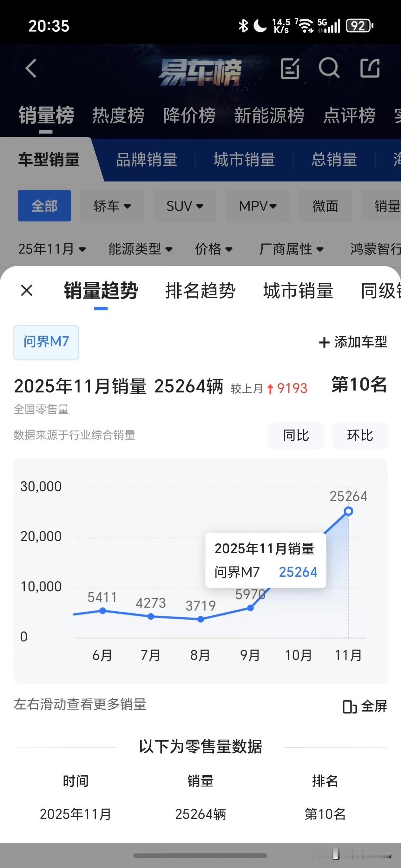Tap the 2025年11月 table cell
The image size is (401, 868).
tap(76, 814)
